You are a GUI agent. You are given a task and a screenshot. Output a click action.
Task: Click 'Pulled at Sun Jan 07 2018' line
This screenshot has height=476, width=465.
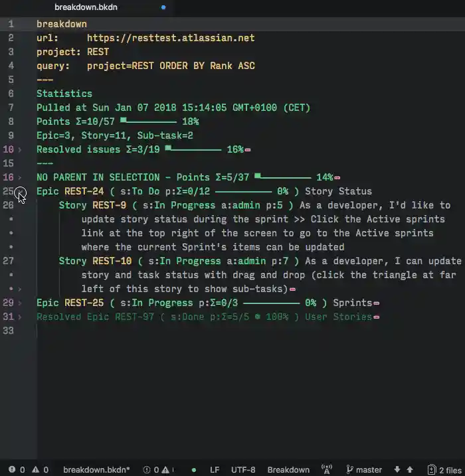coord(173,108)
